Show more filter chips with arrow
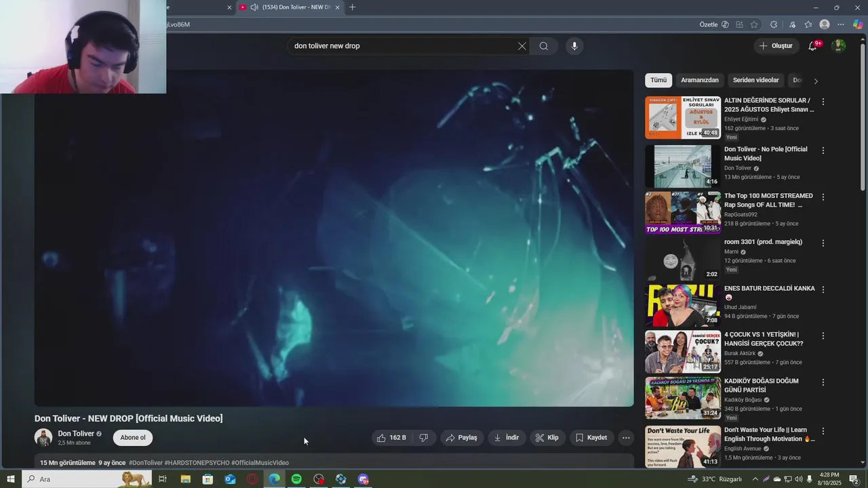This screenshot has width=868, height=488. (816, 81)
